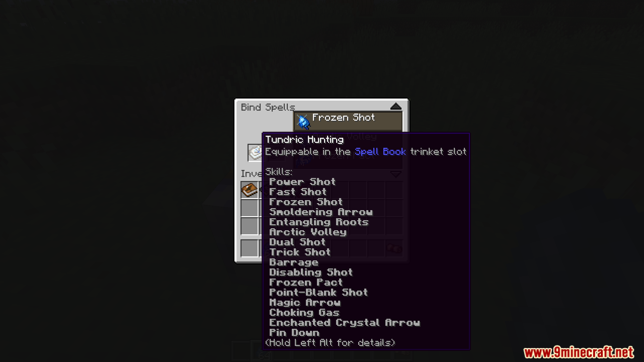The height and width of the screenshot is (362, 644).
Task: Click the first hotbar slot in the panel
Action: [x=249, y=248]
